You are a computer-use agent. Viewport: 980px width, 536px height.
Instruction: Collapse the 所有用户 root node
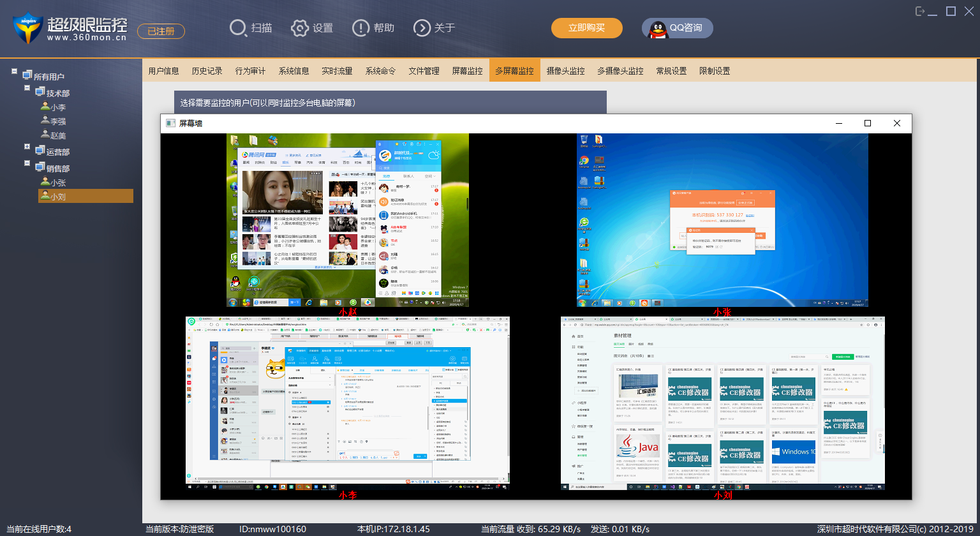[14, 71]
